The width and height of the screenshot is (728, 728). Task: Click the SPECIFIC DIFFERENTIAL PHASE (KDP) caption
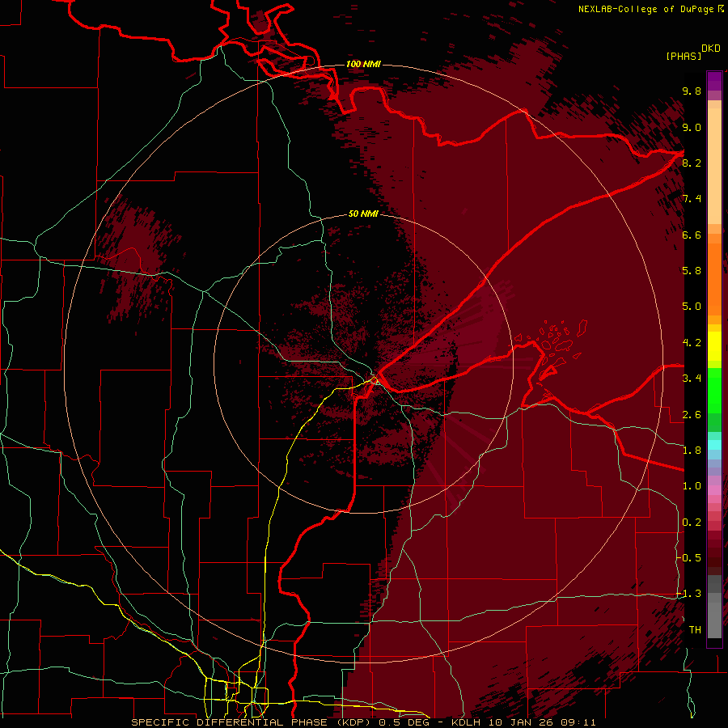pos(252,722)
